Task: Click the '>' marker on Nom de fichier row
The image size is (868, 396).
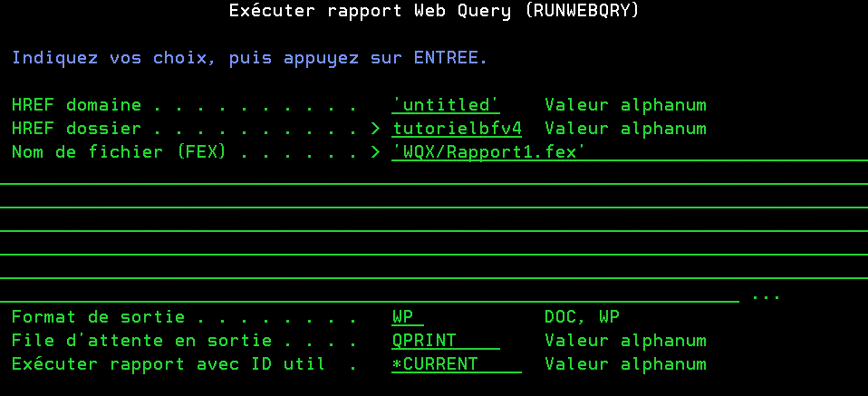Action: point(376,152)
